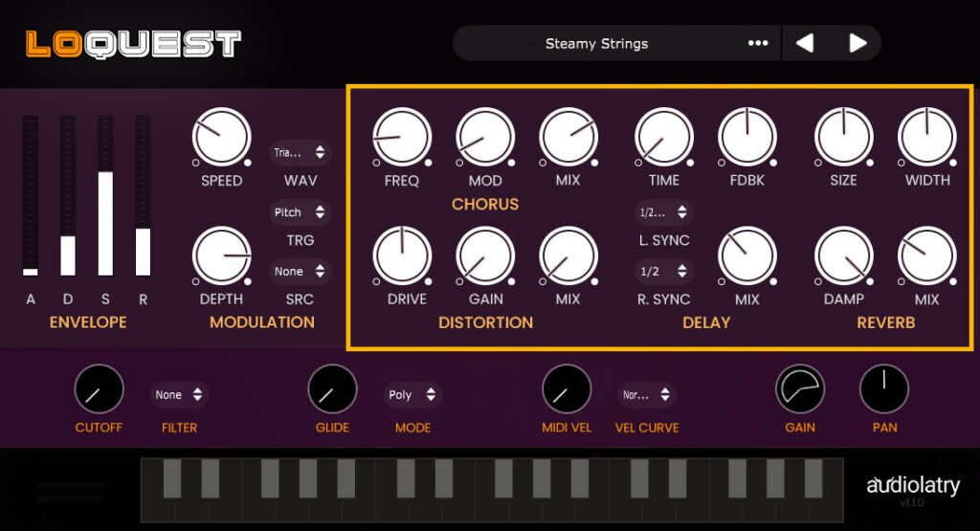The image size is (980, 531).
Task: Click the reverb DAMP knob
Action: click(843, 255)
